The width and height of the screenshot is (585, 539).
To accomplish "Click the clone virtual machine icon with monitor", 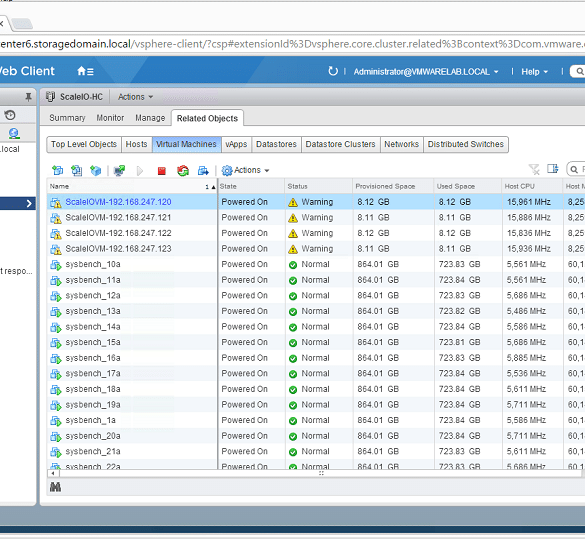I will [76, 170].
